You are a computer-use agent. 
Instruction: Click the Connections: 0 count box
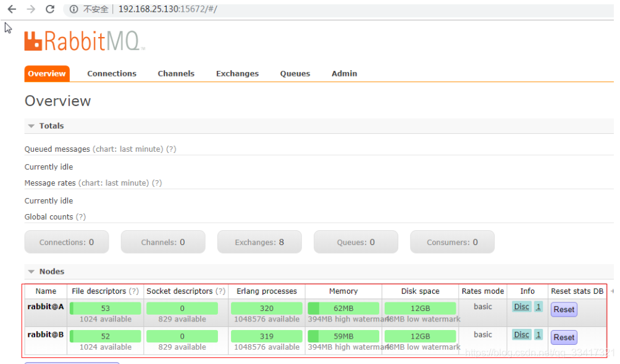67,242
